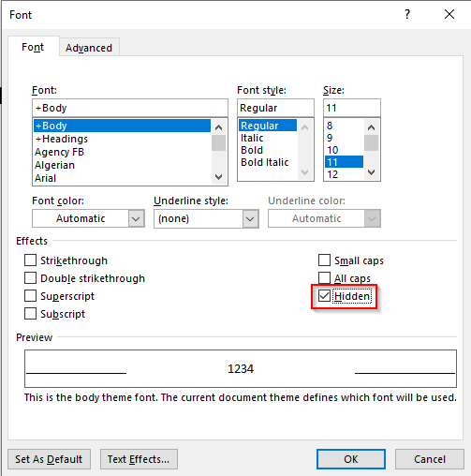Switch to the Advanced tab
This screenshot has width=471, height=476.
coord(89,48)
